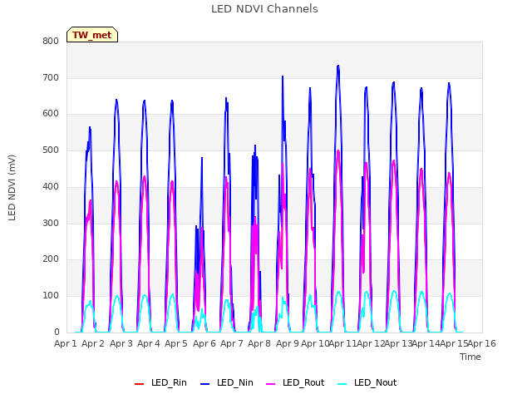
Task: Click the Time x-axis title
Action: pos(470,357)
